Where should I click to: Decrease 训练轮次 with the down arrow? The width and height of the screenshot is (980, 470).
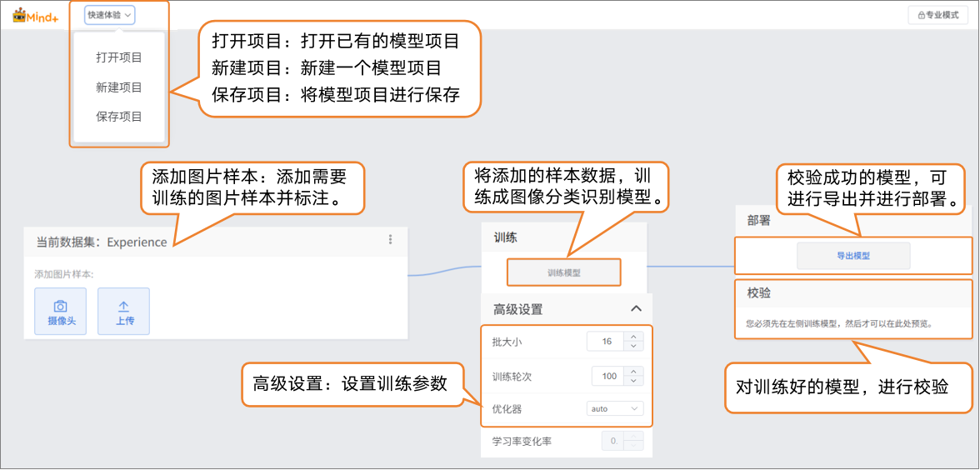[633, 381]
